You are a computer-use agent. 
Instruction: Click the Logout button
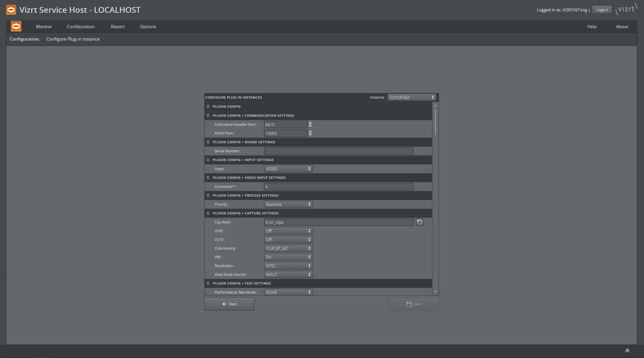602,10
